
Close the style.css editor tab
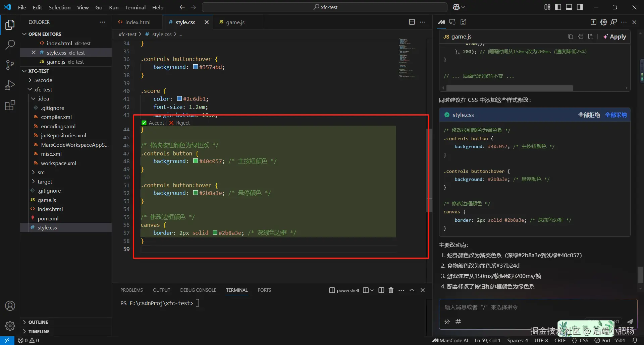pos(207,22)
